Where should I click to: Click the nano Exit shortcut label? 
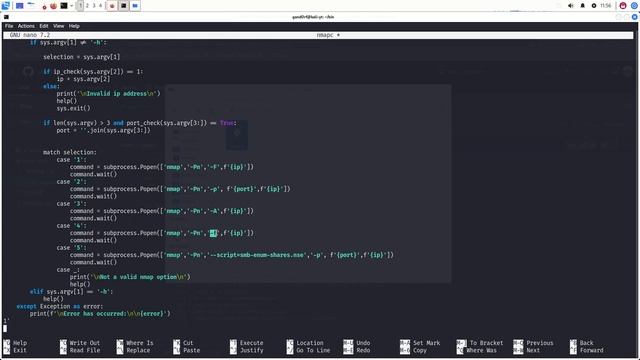point(20,350)
